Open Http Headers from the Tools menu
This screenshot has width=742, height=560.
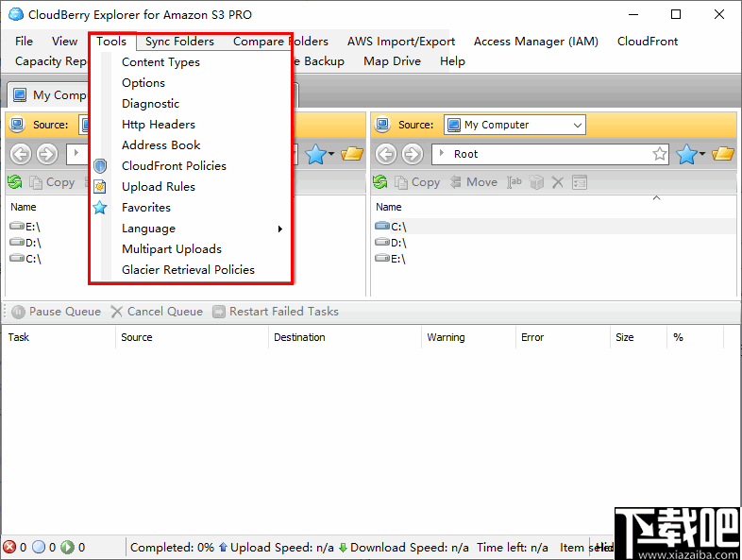tap(158, 125)
